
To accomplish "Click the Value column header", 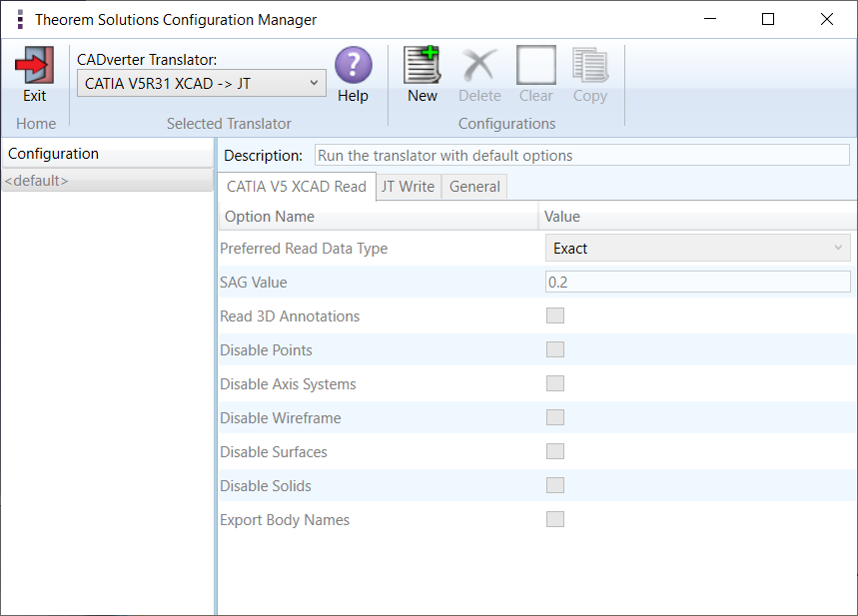I will click(x=697, y=217).
